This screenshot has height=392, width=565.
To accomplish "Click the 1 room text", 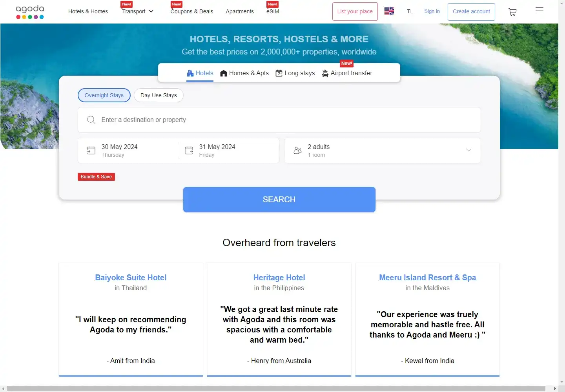I will point(316,155).
